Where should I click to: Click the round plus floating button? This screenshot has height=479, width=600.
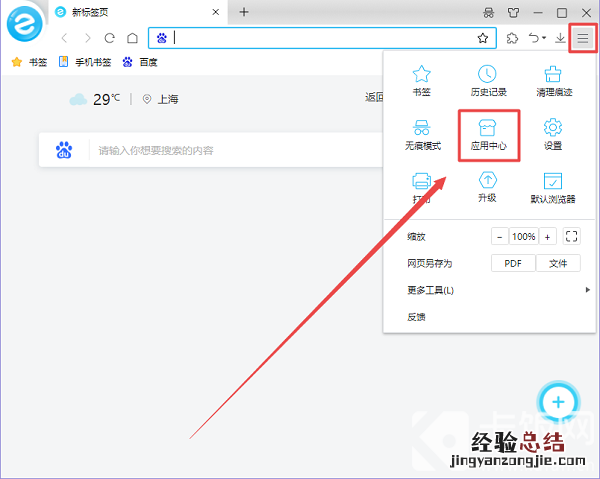[x=558, y=402]
